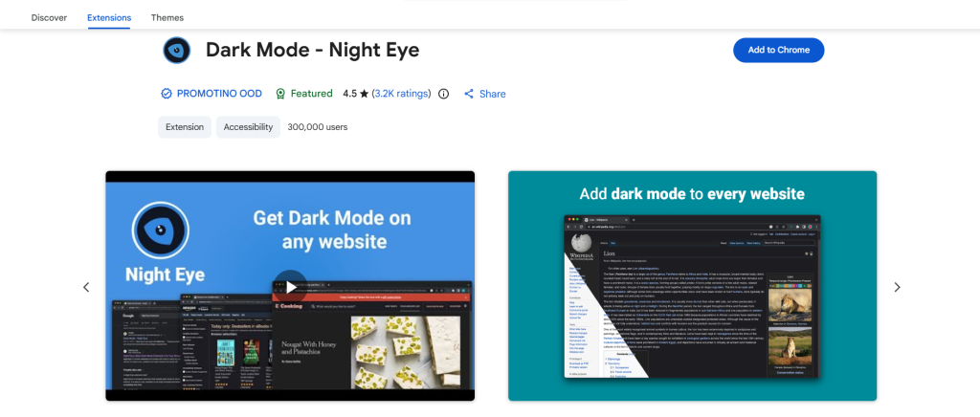Switch to the Themes tab
The width and height of the screenshot is (980, 417).
click(x=167, y=17)
